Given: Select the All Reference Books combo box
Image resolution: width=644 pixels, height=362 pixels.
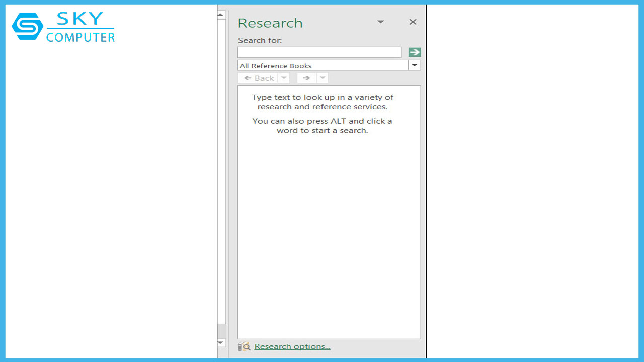Looking at the screenshot, I should tap(322, 65).
